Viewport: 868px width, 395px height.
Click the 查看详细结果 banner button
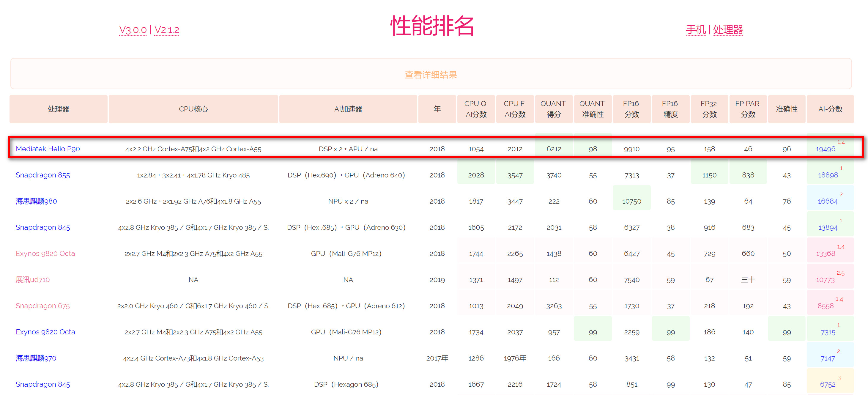431,74
